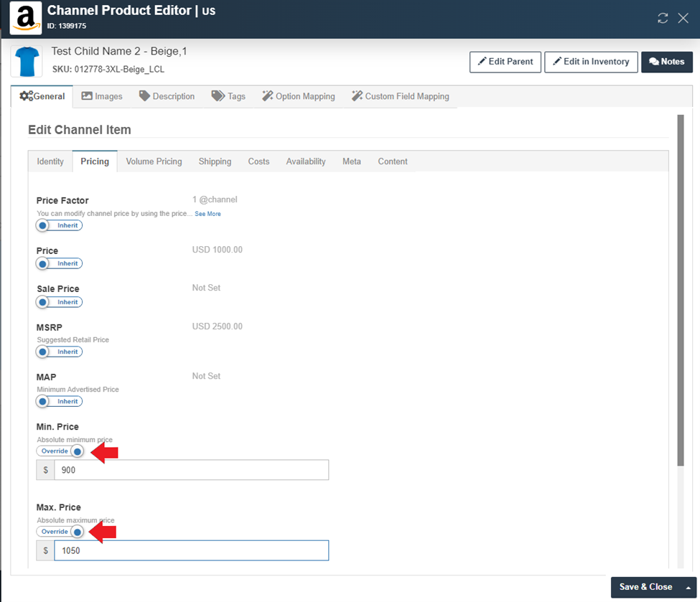Toggle Inherit switch for Price Factor
The width and height of the screenshot is (700, 602).
click(x=60, y=225)
